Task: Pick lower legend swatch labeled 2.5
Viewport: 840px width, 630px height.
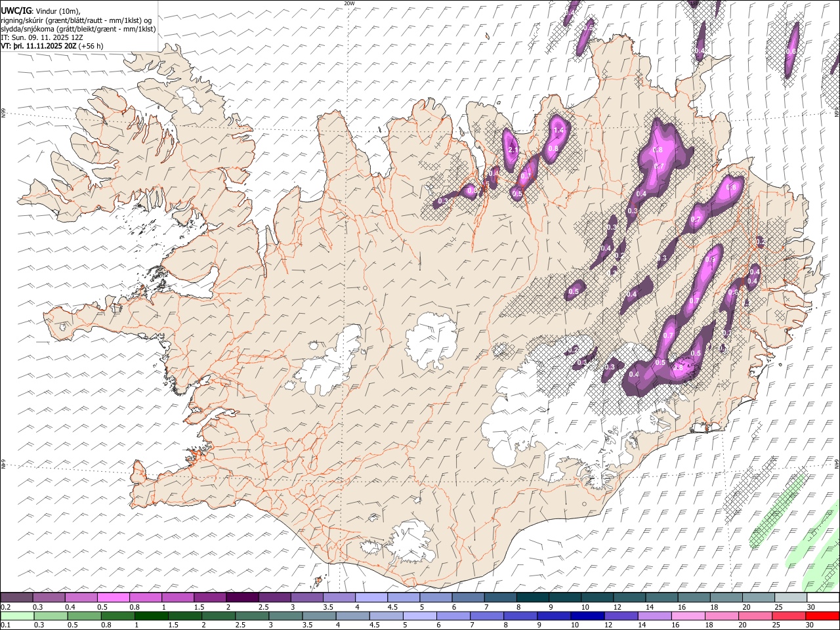Action: click(251, 616)
